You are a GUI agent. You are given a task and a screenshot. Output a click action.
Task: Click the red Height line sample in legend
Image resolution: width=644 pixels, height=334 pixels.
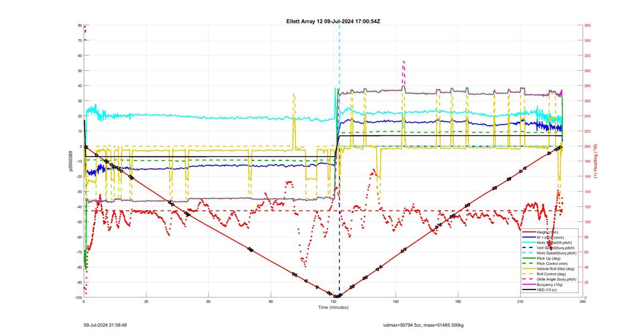(x=529, y=232)
